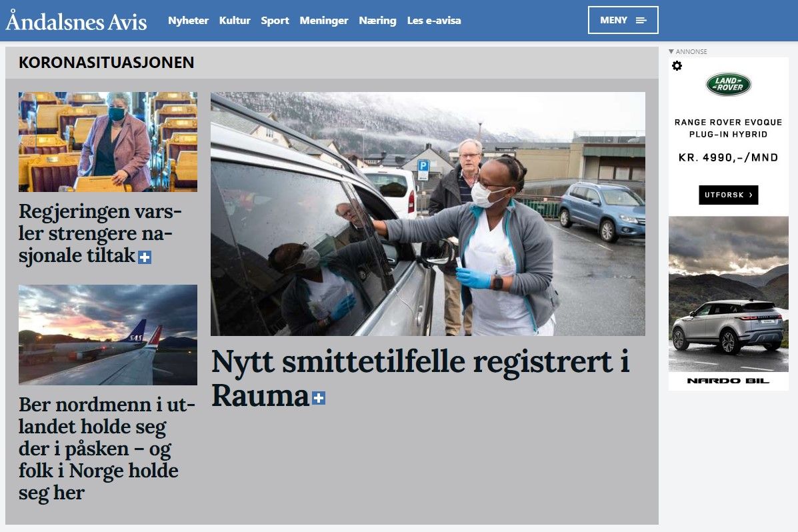
Task: Go to the Kultur section
Action: [235, 21]
